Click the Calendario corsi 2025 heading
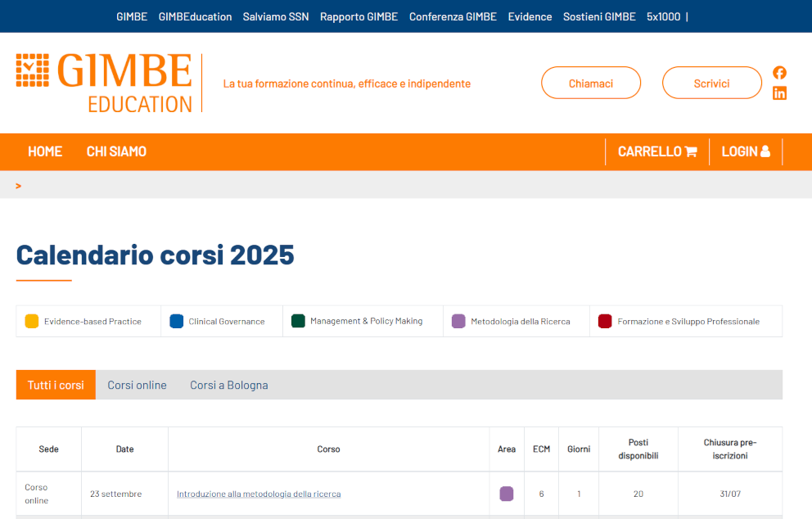 tap(155, 255)
